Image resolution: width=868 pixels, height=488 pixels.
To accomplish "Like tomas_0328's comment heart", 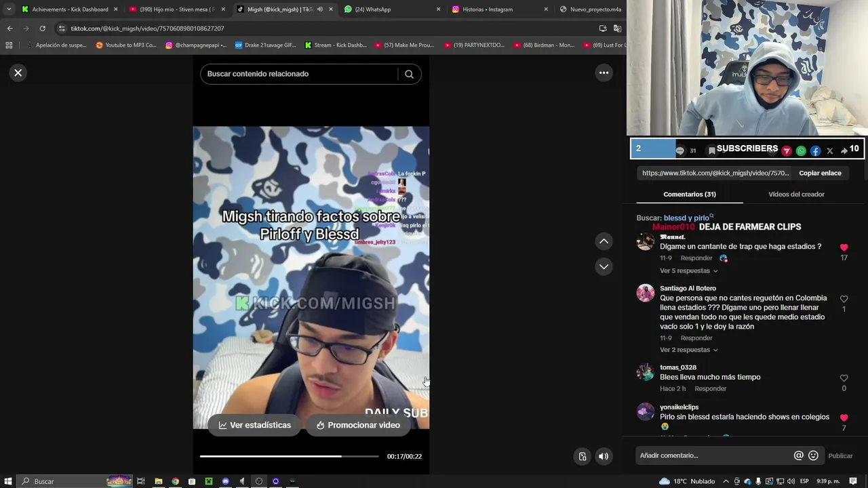I will pos(844,378).
